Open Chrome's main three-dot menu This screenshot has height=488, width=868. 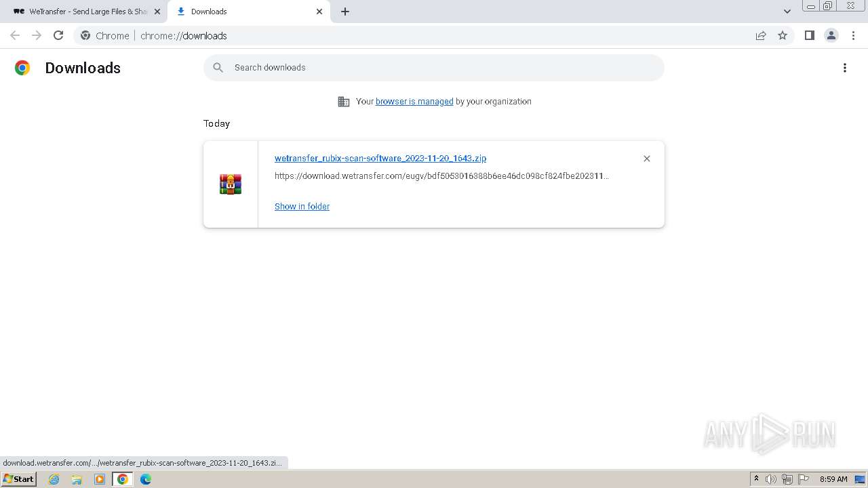853,35
